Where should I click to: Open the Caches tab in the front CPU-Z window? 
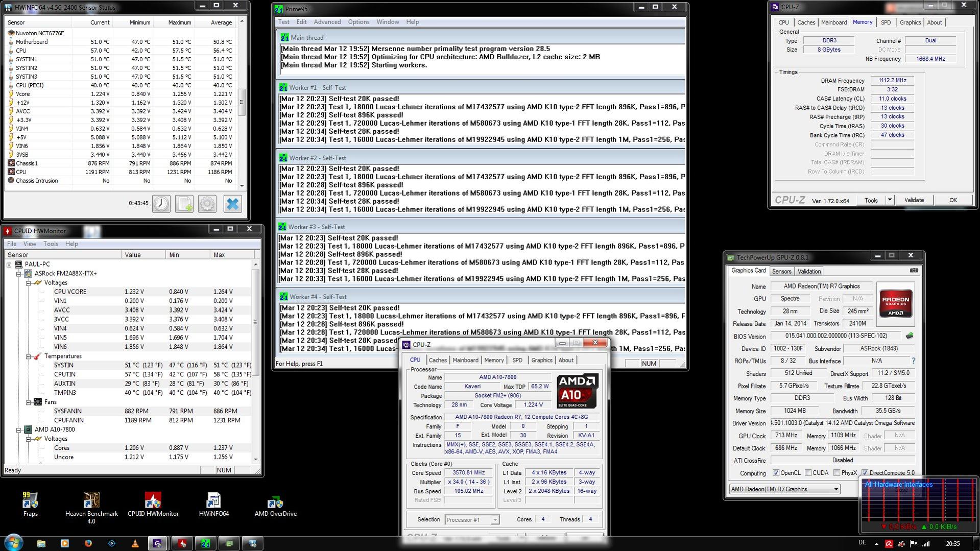(438, 361)
